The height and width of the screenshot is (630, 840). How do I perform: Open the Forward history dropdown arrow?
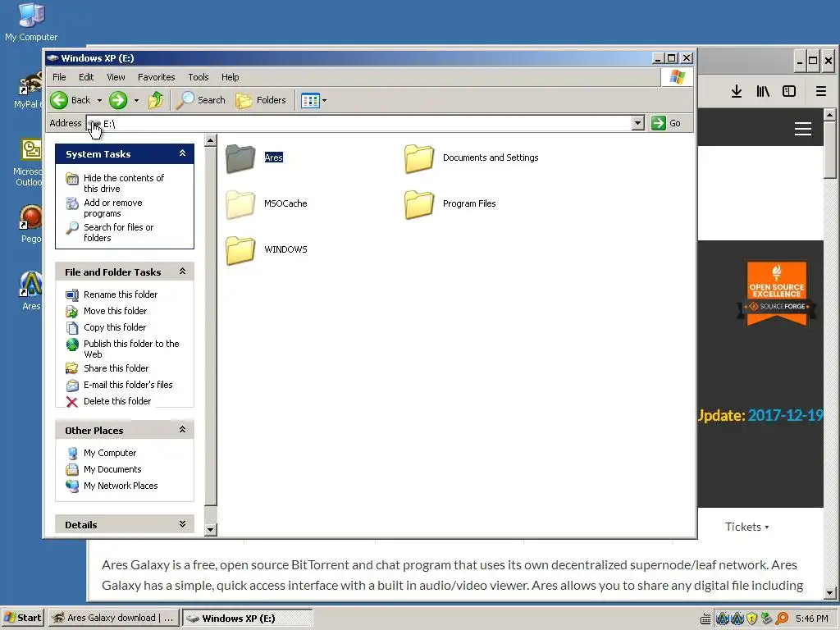click(x=136, y=100)
